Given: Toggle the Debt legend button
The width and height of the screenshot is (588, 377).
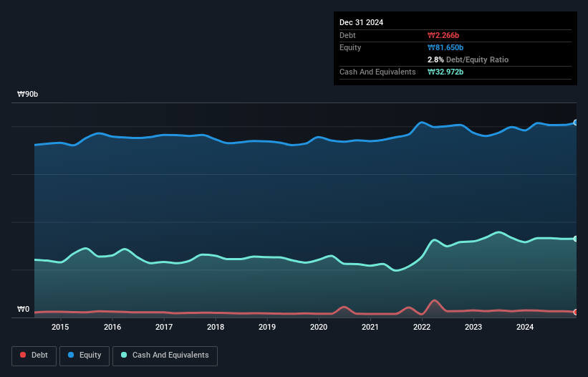Looking at the screenshot, I should [34, 355].
